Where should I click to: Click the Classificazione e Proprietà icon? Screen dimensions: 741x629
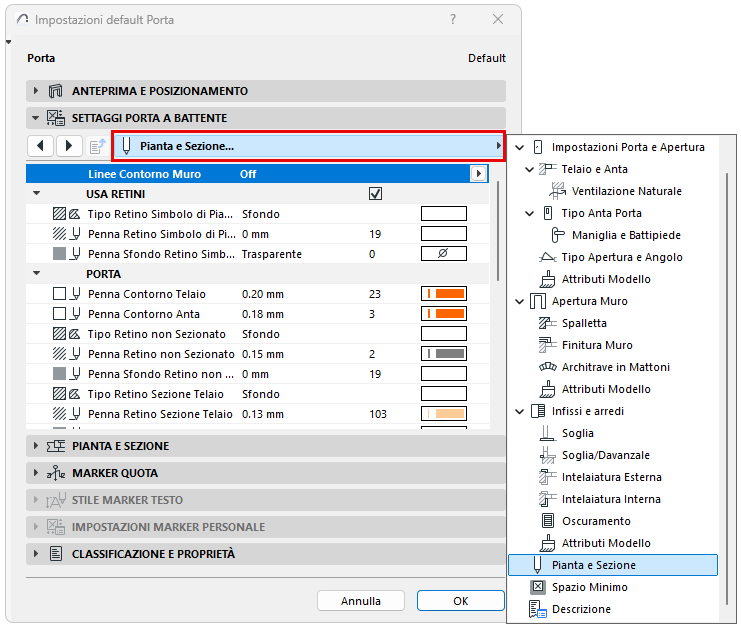(x=56, y=553)
